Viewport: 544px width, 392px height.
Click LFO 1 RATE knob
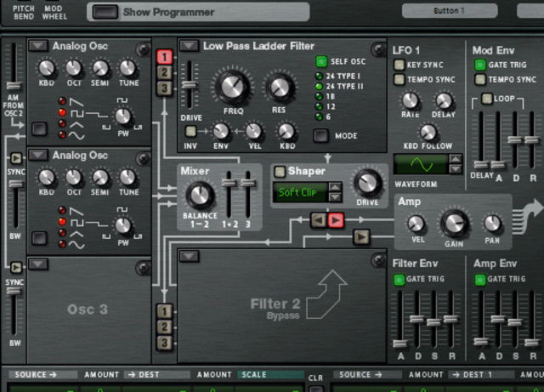tap(410, 100)
